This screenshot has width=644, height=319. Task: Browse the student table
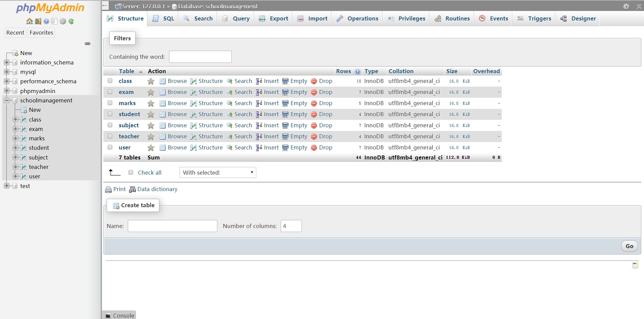tap(177, 114)
